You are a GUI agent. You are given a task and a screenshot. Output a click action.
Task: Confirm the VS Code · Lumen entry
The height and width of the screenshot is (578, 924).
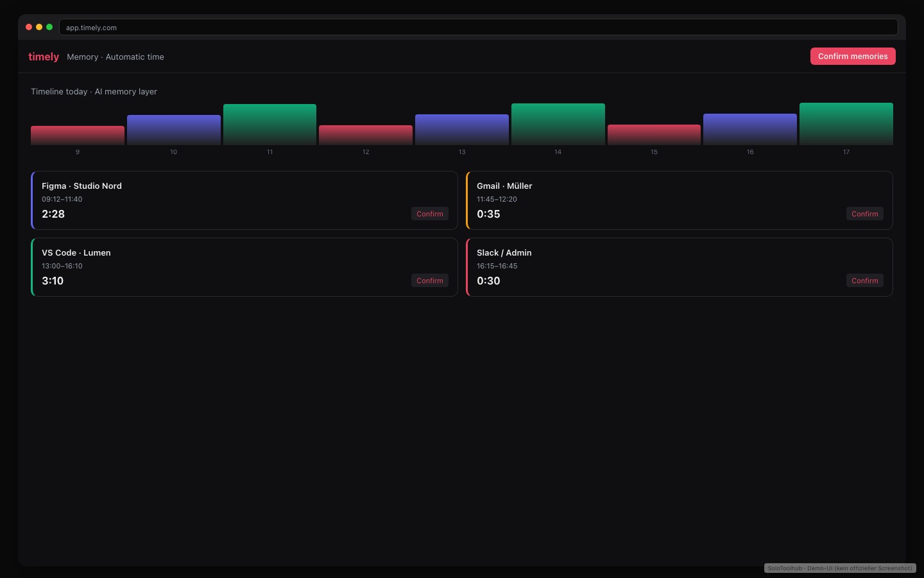click(430, 281)
